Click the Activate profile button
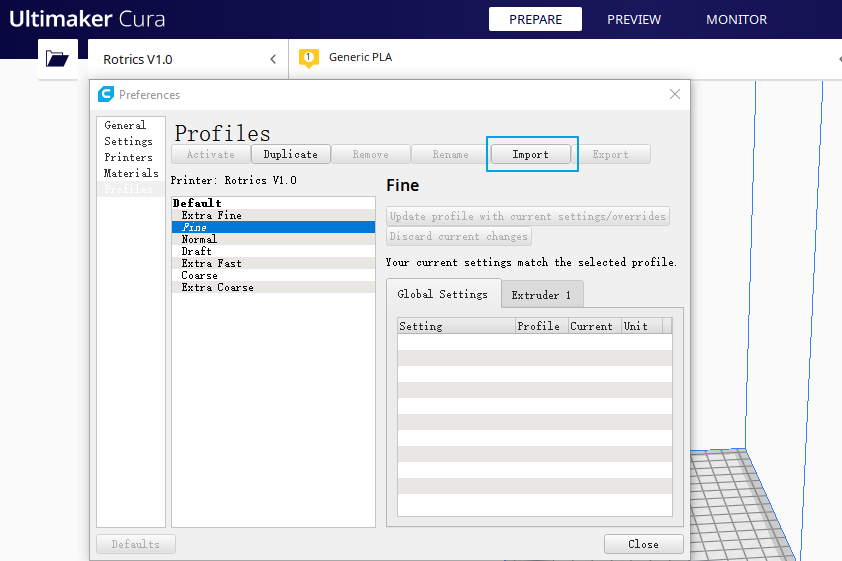 tap(210, 155)
